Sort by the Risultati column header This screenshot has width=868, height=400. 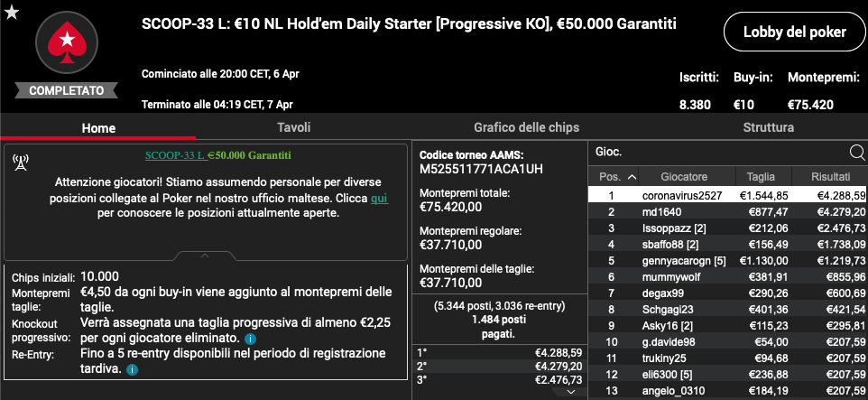point(830,177)
